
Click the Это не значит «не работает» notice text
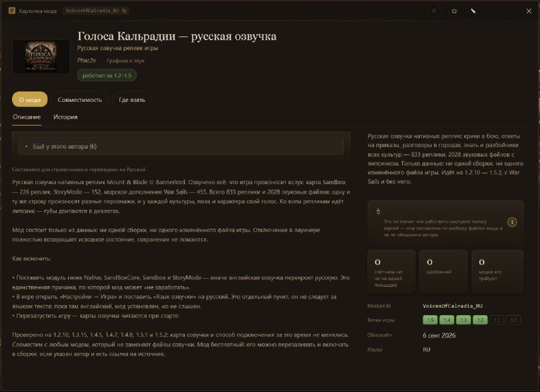(443, 228)
